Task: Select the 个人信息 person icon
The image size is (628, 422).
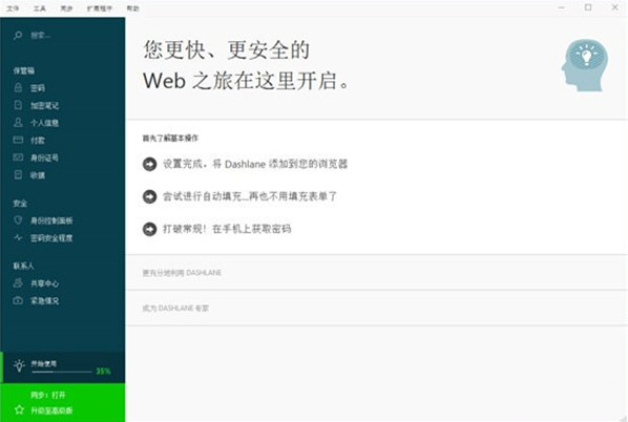Action: click(x=18, y=123)
